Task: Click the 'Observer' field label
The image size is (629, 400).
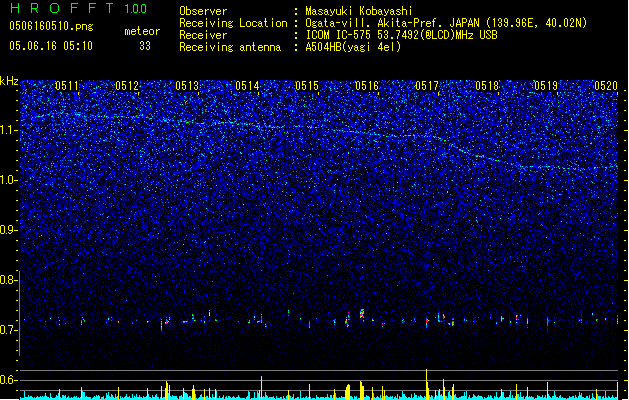Action: point(203,11)
